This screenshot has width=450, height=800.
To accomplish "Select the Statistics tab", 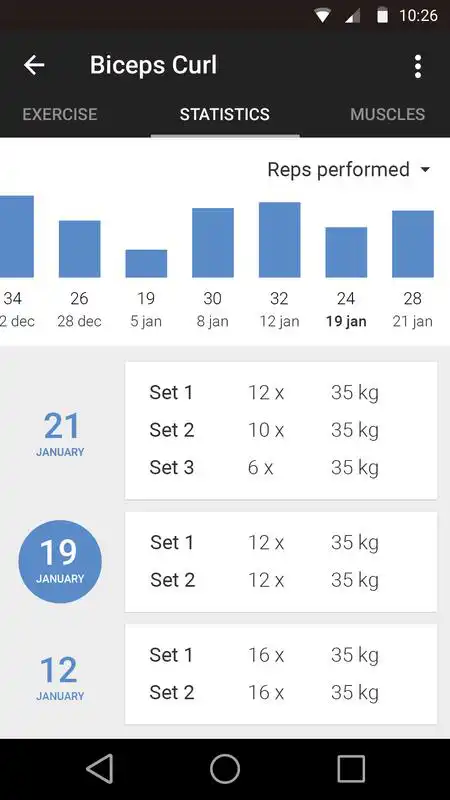I will point(224,114).
